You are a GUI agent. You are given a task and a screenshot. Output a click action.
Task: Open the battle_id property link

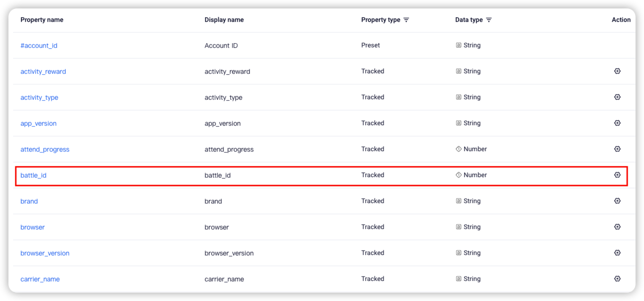[33, 175]
